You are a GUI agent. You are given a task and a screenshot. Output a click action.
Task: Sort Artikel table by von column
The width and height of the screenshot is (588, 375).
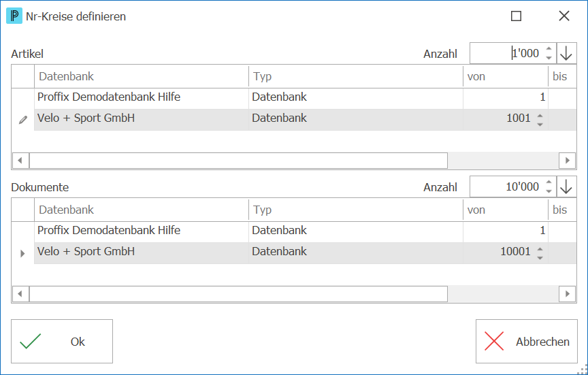pos(506,76)
